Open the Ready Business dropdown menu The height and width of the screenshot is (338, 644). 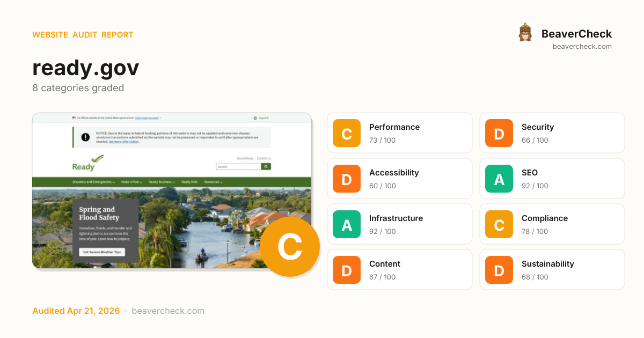click(x=162, y=182)
